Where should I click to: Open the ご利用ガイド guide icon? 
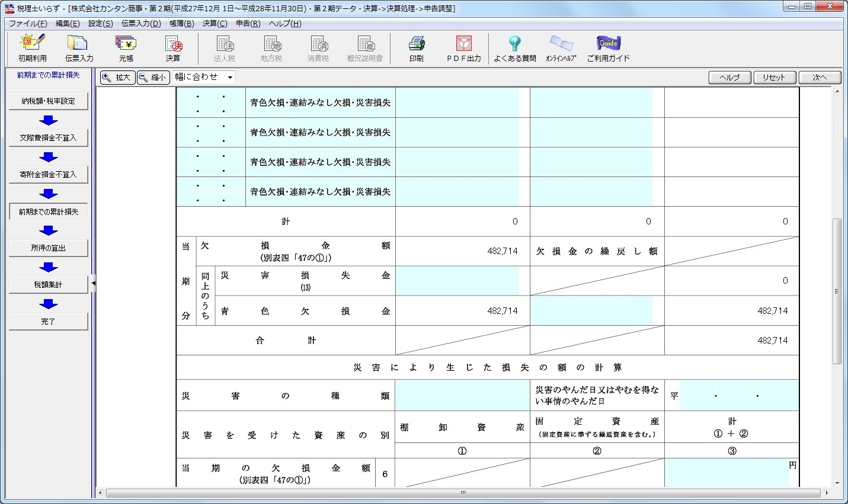click(x=608, y=48)
